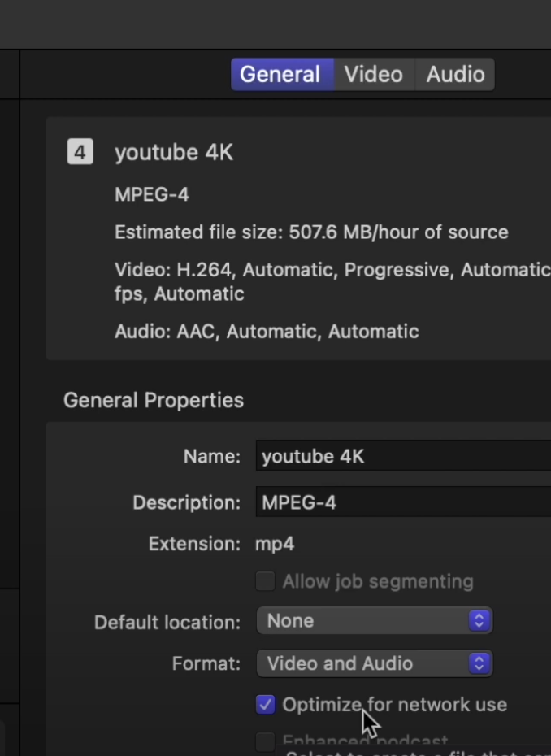
Task: Click the mp4 extension value
Action: pyautogui.click(x=275, y=545)
